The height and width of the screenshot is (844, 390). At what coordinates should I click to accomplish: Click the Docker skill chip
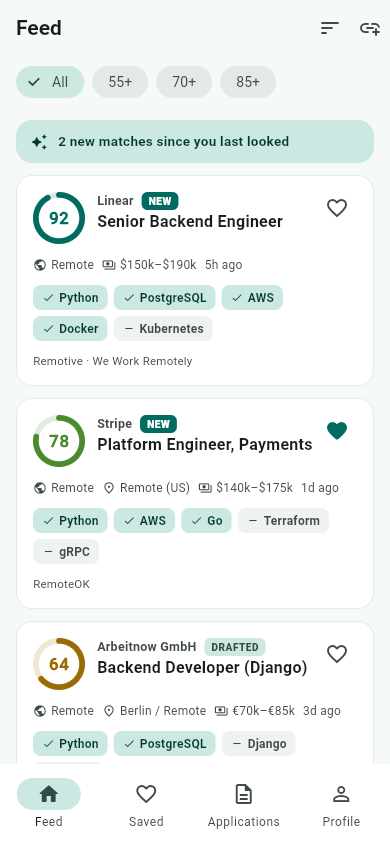pos(70,328)
